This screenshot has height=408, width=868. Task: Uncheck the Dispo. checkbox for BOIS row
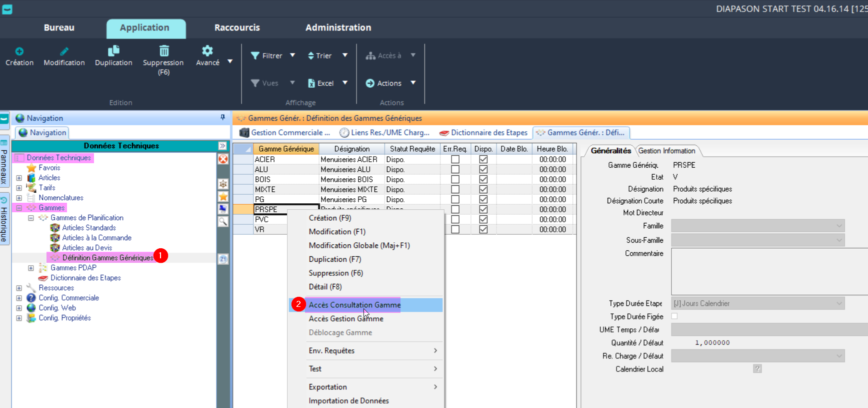point(483,179)
